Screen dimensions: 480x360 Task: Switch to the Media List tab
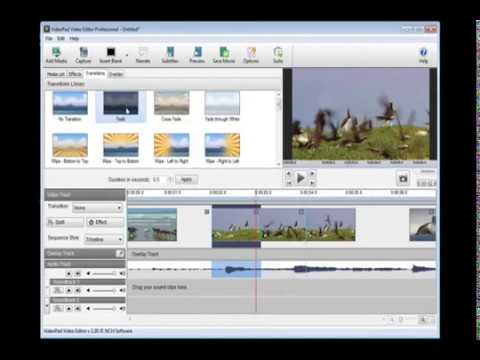point(56,74)
